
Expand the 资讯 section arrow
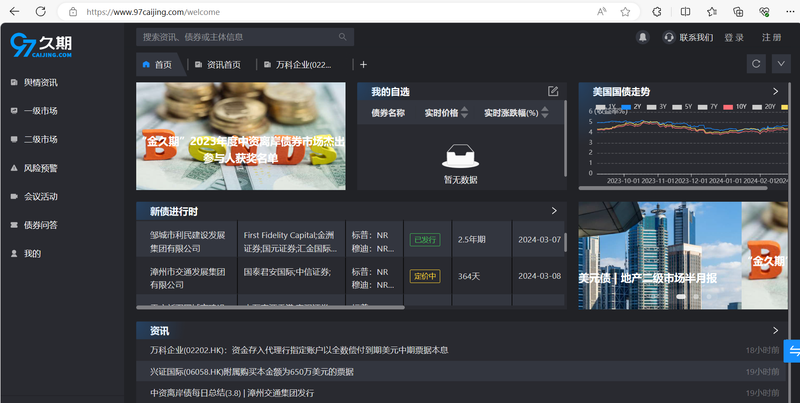(776, 331)
